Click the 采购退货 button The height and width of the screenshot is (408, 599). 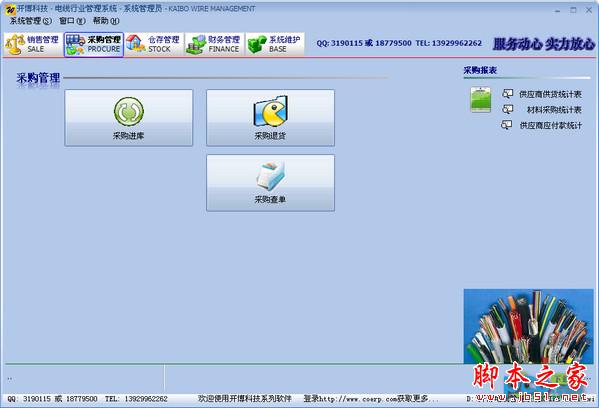(270, 118)
